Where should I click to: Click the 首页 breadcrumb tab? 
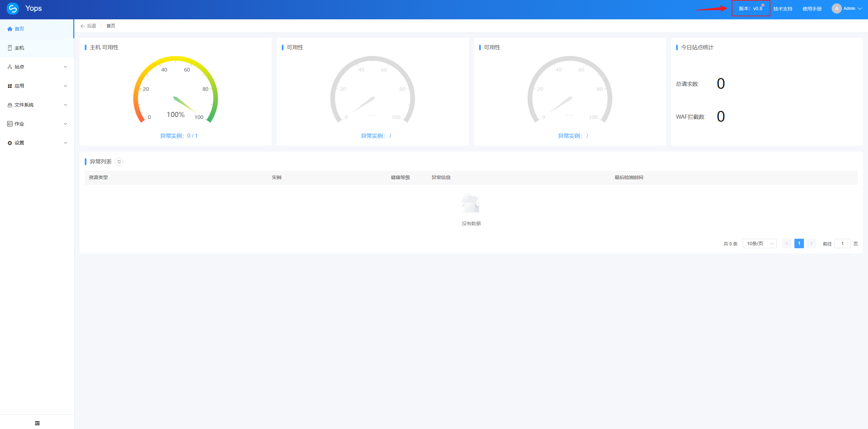click(111, 26)
